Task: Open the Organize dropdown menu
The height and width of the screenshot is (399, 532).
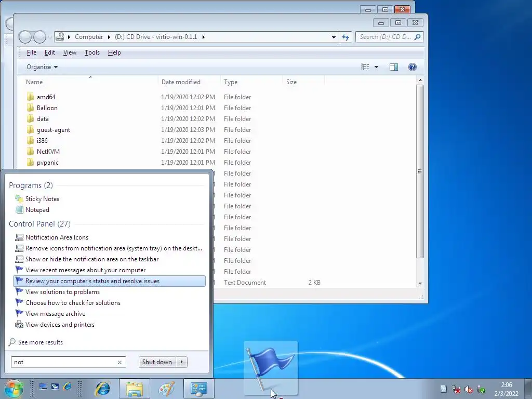Action: pyautogui.click(x=42, y=67)
